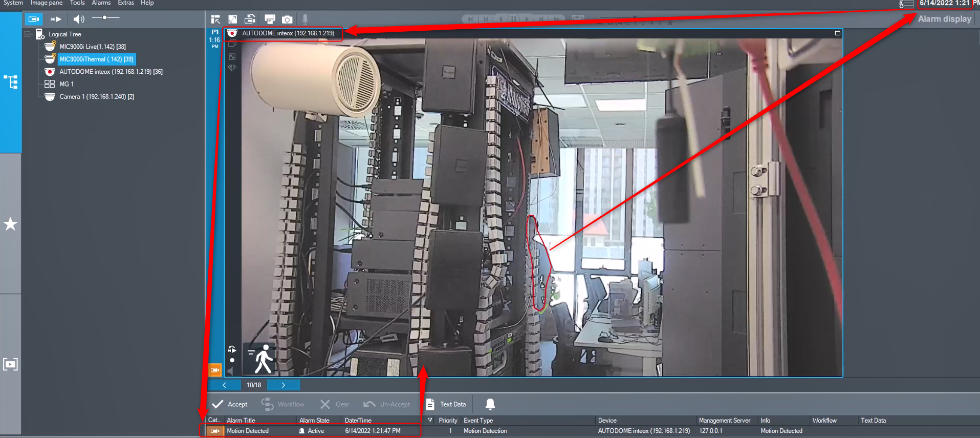Open Text Data for alarm
Viewport: 980px width, 438px height.
(x=446, y=404)
